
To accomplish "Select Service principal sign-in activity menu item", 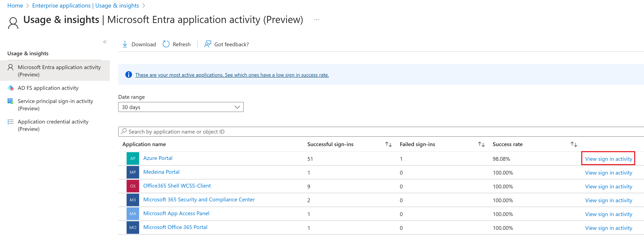I will point(55,105).
